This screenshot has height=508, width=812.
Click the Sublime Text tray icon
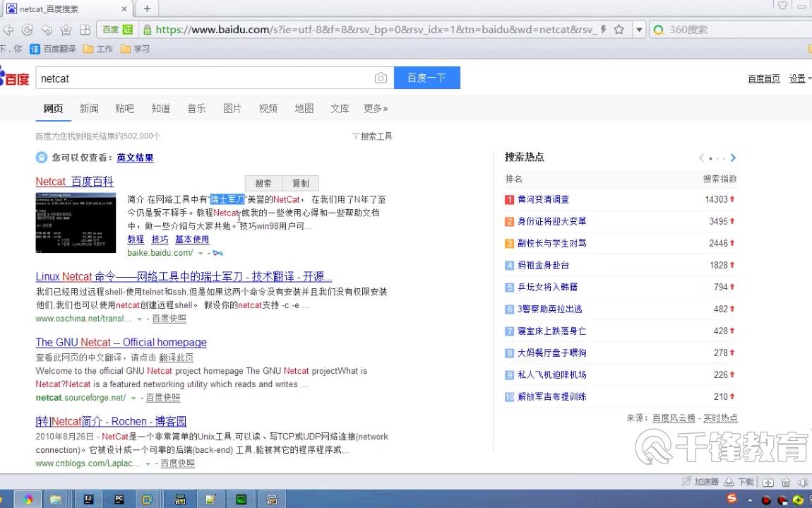coord(731,499)
